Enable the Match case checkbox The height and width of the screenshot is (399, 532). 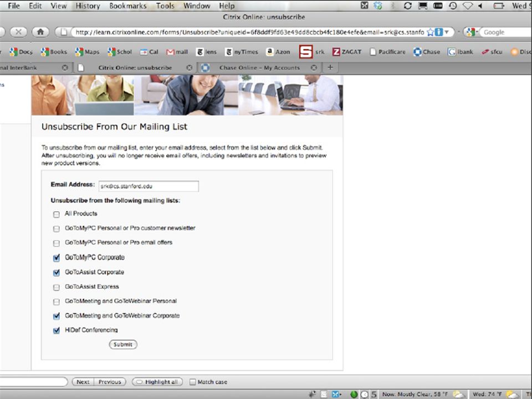(x=193, y=382)
